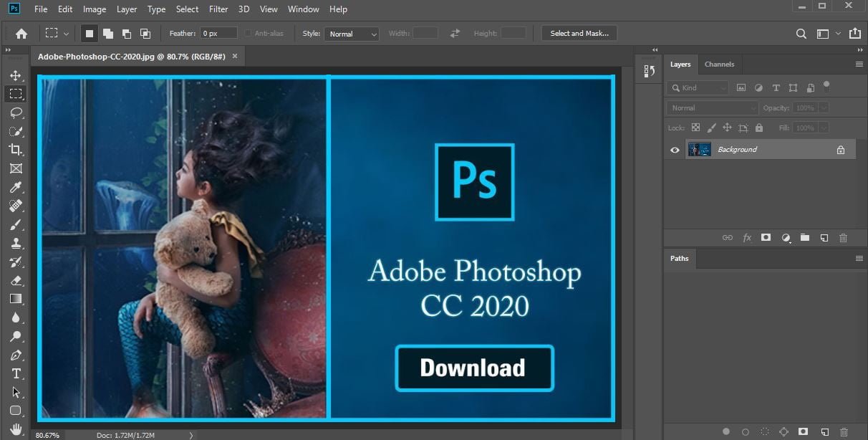The height and width of the screenshot is (440, 868).
Task: Select the Hand tool
Action: (16, 429)
